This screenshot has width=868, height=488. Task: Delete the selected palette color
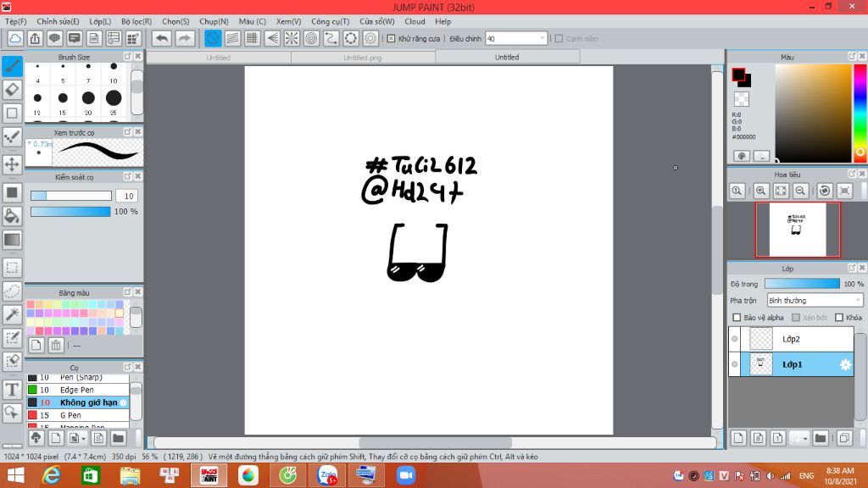(56, 346)
